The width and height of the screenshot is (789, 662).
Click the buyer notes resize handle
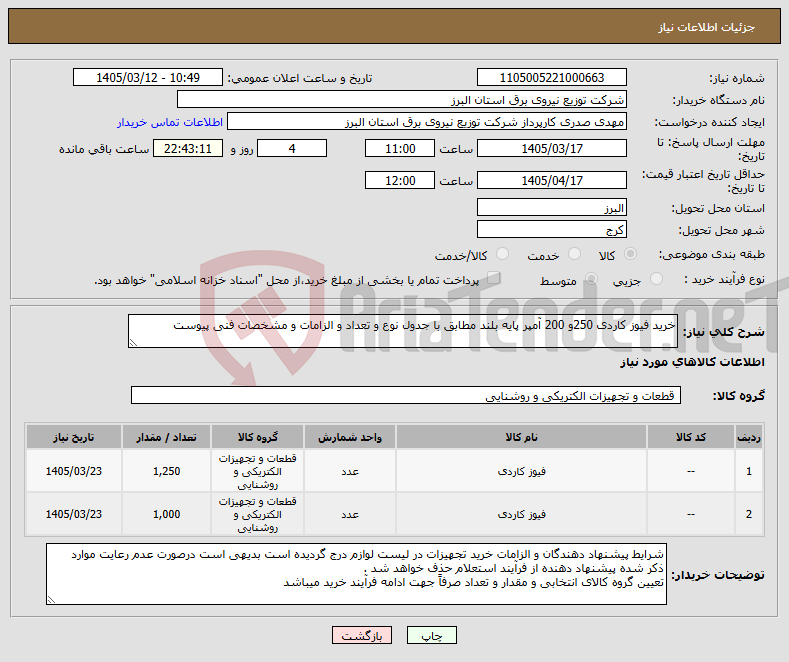51,600
